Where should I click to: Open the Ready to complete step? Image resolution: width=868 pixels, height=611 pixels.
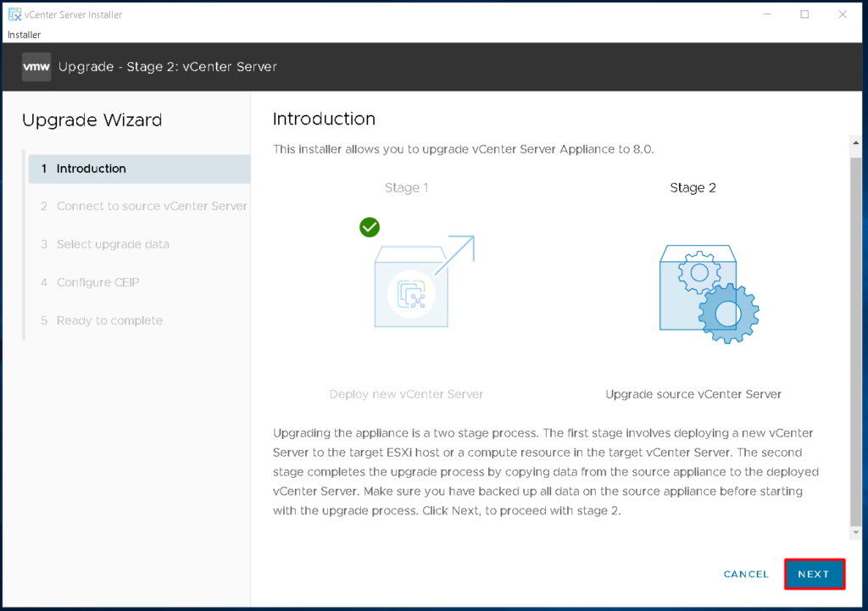108,320
